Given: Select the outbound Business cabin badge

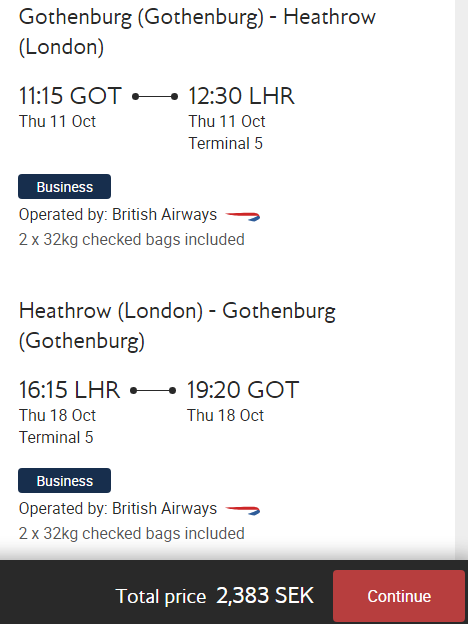Looking at the screenshot, I should click(x=64, y=186).
